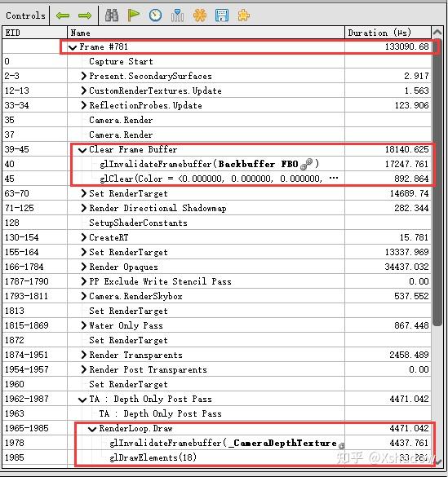
Task: Collapse the RenderLoop.Draw node
Action: 92,429
